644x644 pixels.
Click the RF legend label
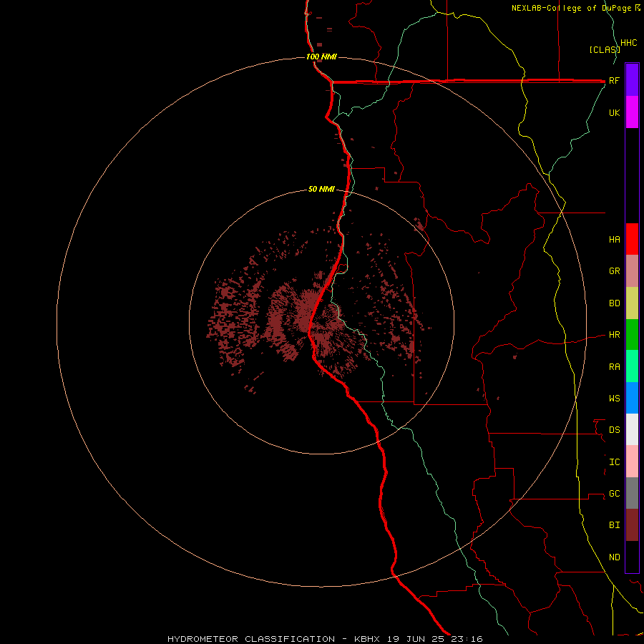[x=614, y=81]
